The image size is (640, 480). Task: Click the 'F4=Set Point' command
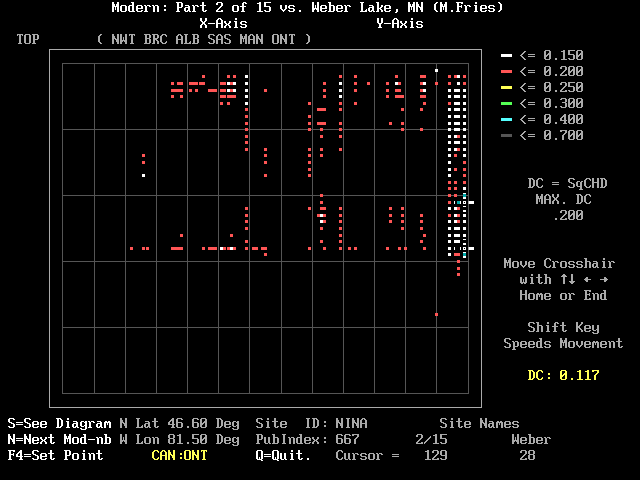click(x=55, y=456)
